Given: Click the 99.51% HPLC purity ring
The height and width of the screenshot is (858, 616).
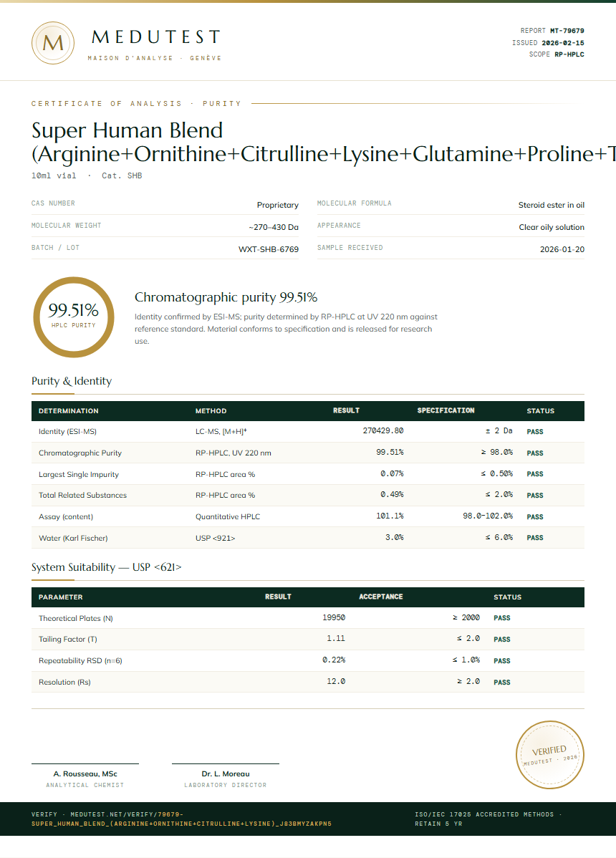Looking at the screenshot, I should pos(73,317).
